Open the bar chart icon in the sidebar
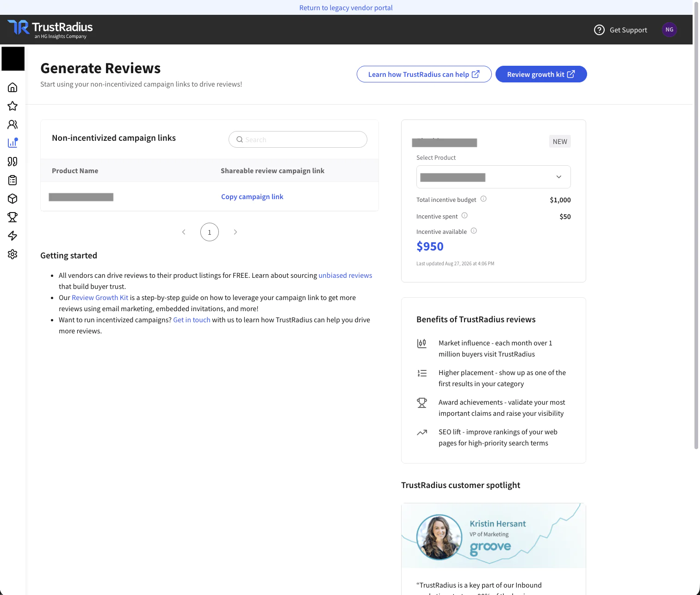This screenshot has height=595, width=700. 12,143
